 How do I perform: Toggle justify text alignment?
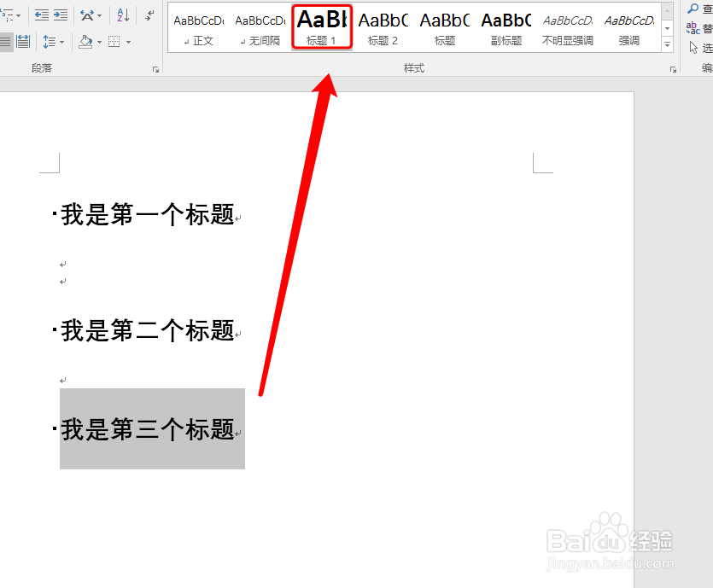pos(5,42)
